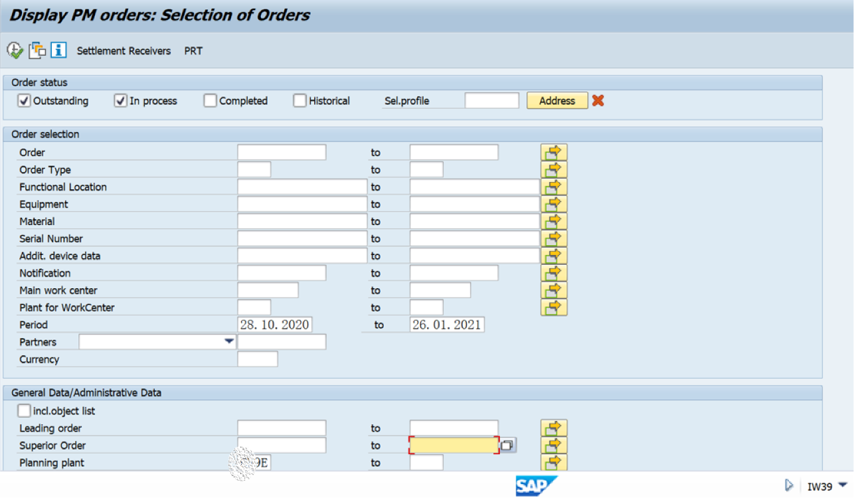Open multiple selection arrow for Main work center

[x=555, y=290]
